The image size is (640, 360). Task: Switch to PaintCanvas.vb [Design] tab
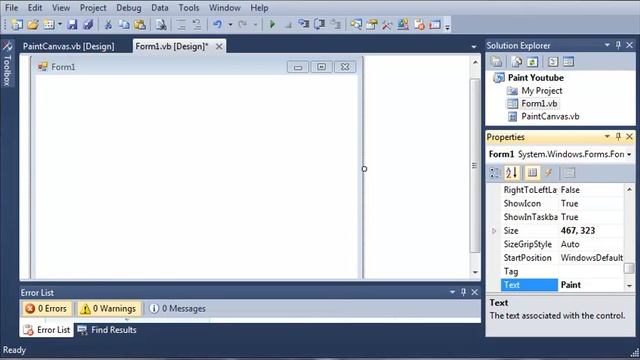pos(69,46)
